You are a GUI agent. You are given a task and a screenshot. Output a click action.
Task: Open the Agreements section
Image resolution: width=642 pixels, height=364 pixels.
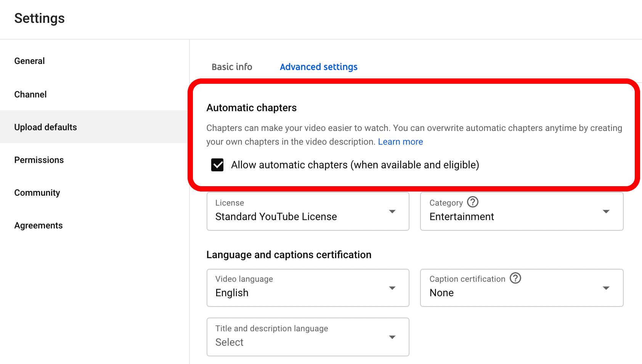click(x=38, y=225)
